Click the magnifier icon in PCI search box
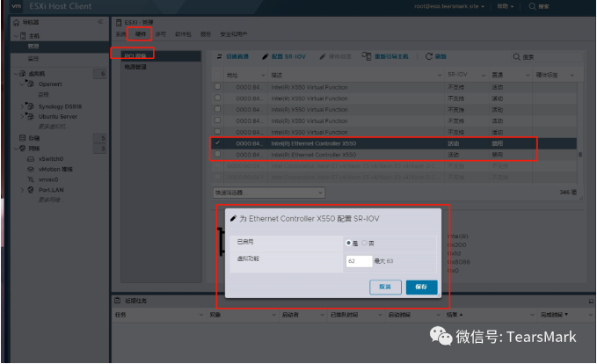This screenshot has height=364, width=597. coord(517,57)
